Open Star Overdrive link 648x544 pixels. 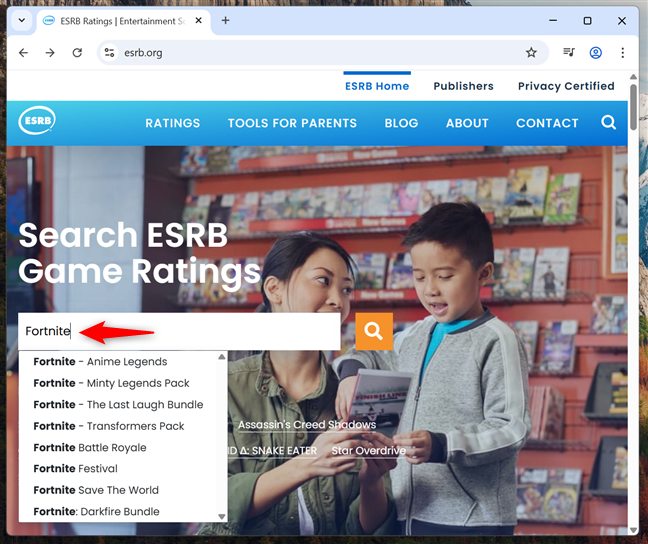pyautogui.click(x=369, y=451)
